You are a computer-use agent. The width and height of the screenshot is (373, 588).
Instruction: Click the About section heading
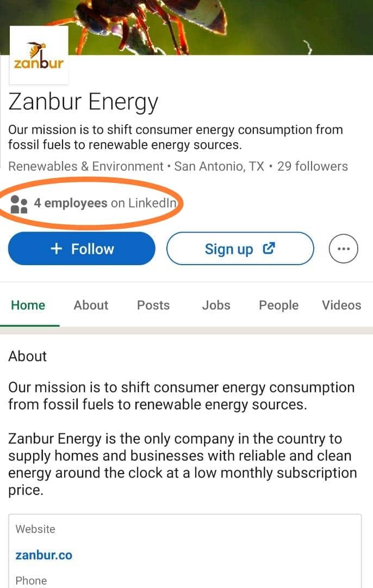click(28, 356)
